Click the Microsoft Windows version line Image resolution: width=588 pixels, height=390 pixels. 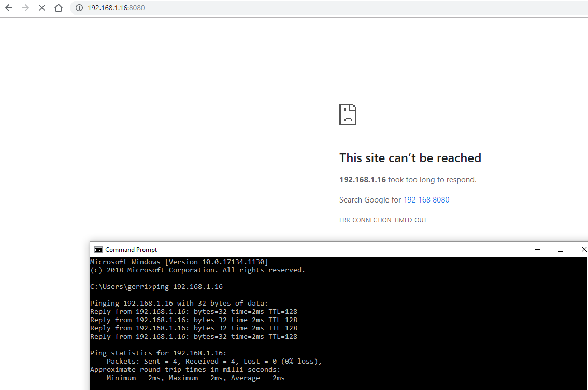click(179, 262)
